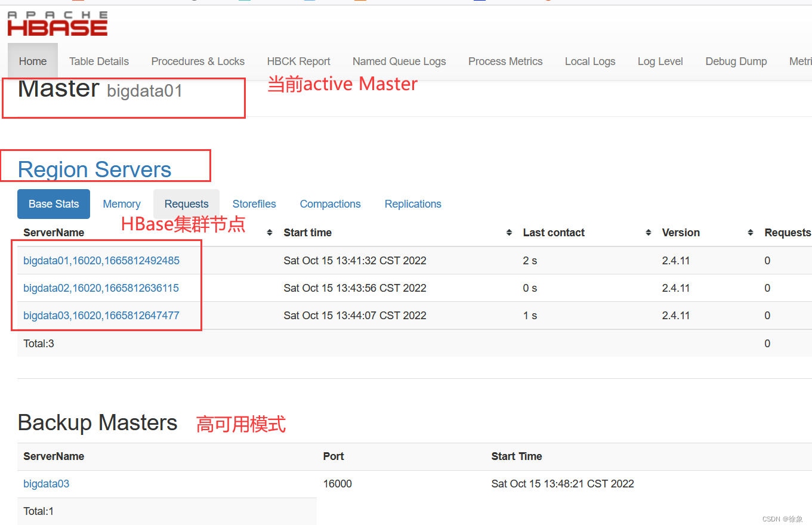
Task: Open Debug Dump page
Action: [x=736, y=61]
